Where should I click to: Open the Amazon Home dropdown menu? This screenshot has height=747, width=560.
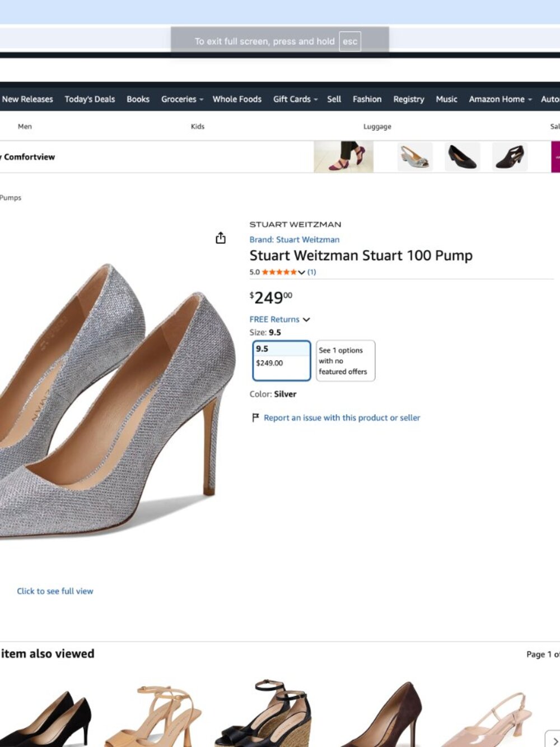click(500, 99)
